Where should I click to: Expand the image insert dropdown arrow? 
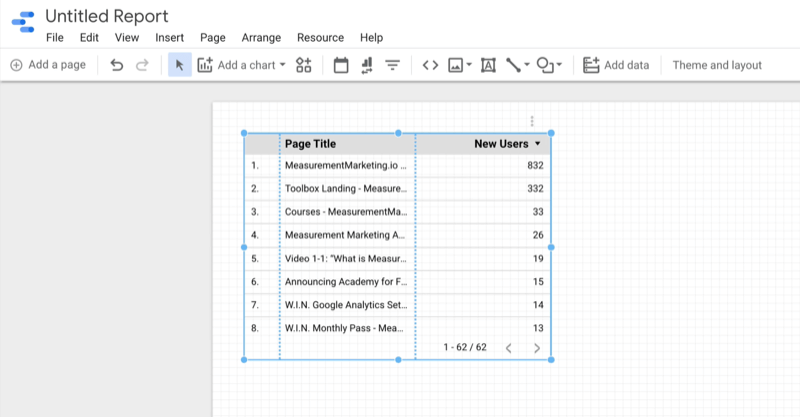tap(469, 65)
